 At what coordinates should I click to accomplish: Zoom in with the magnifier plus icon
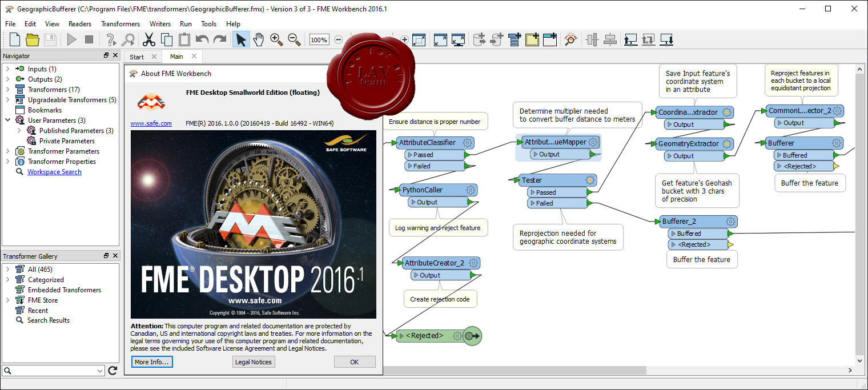pos(276,39)
